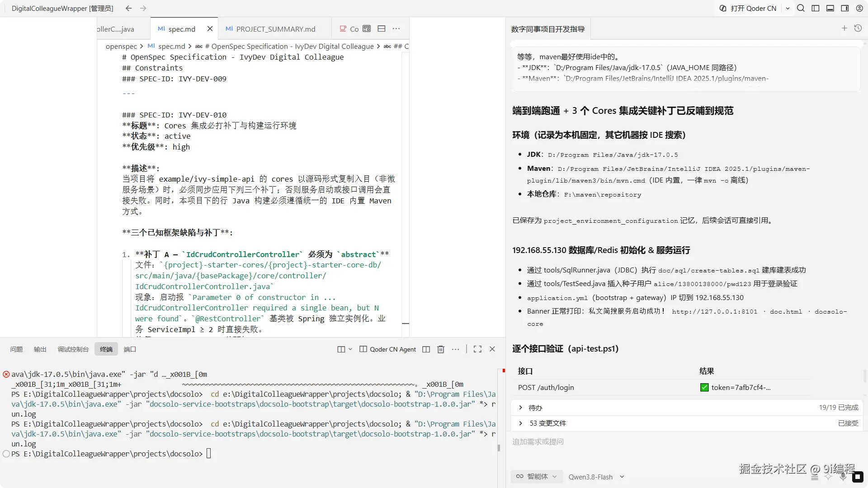This screenshot has width=868, height=488.
Task: Click the terminal scrollbar thumb
Action: click(499, 448)
